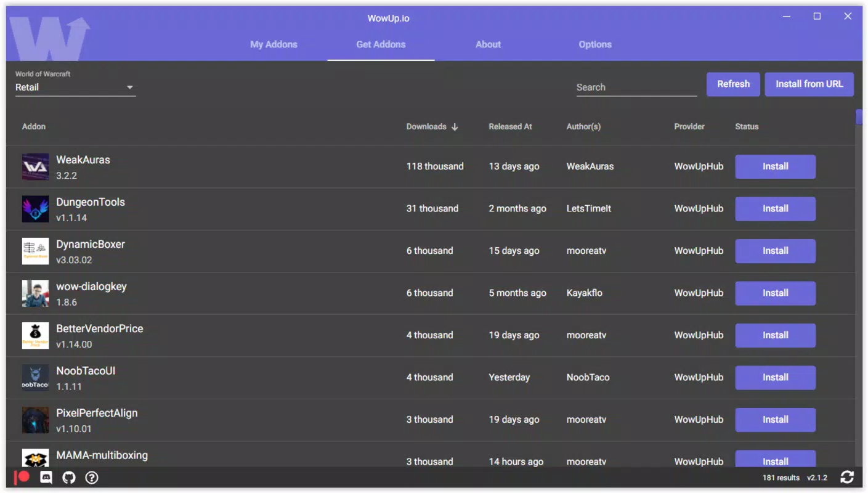
Task: Install the PixelPerfectAlign addon
Action: (x=775, y=420)
